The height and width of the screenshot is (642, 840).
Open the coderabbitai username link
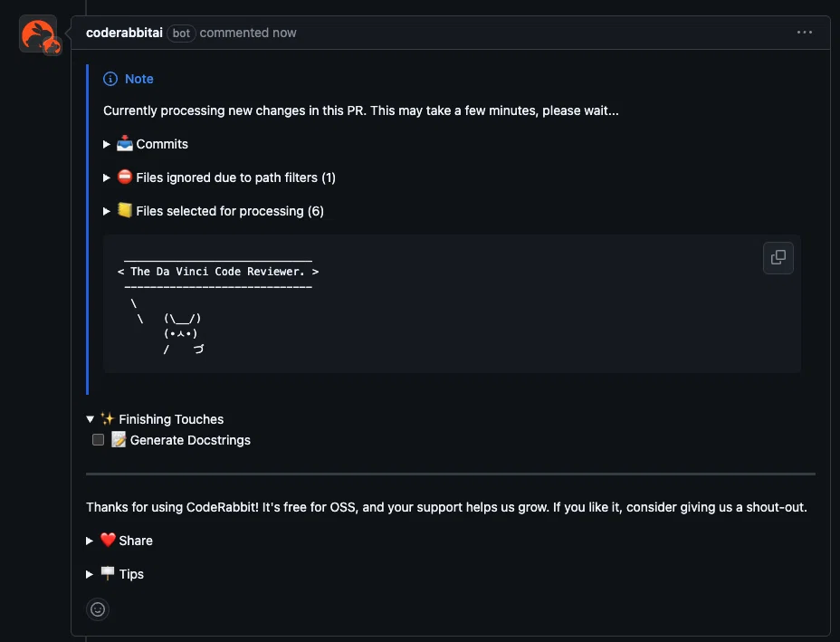click(124, 33)
